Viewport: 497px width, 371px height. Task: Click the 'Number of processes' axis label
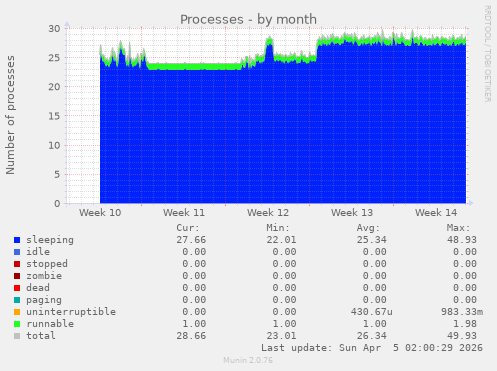tap(10, 115)
